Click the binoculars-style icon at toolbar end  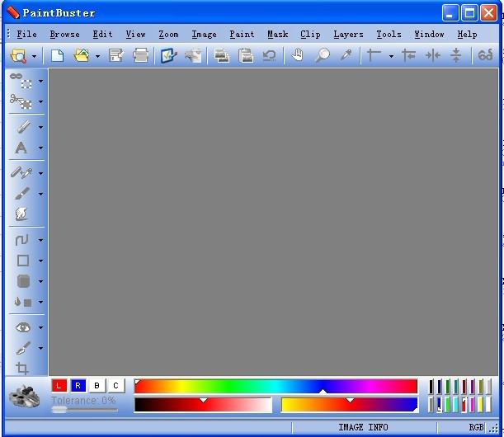pyautogui.click(x=485, y=55)
